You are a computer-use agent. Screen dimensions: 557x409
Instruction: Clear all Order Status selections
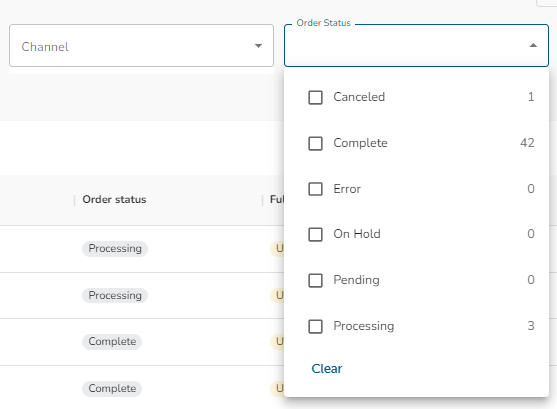point(326,369)
